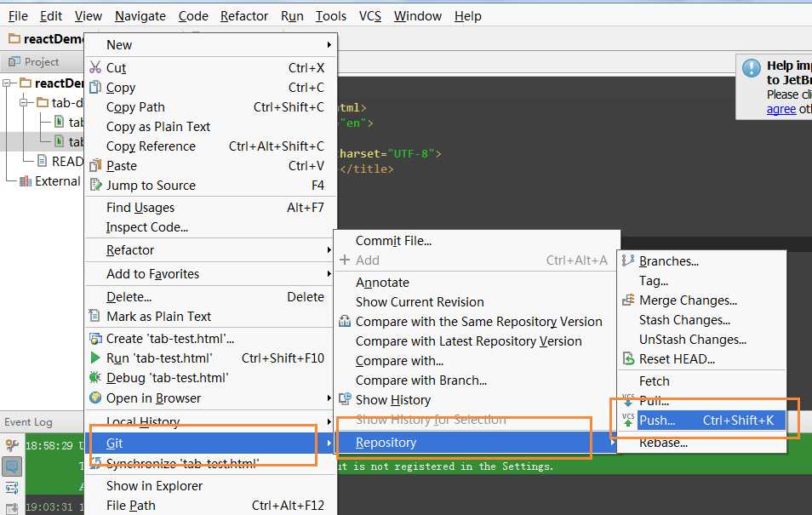The height and width of the screenshot is (515, 812).
Task: Open the Event Log panel header
Action: (28, 422)
